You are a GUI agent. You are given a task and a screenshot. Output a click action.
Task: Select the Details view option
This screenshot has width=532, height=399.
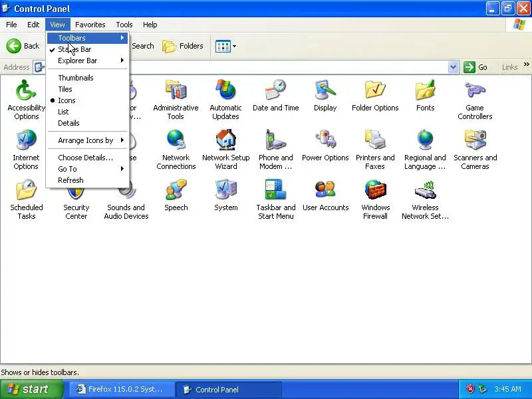click(88, 123)
